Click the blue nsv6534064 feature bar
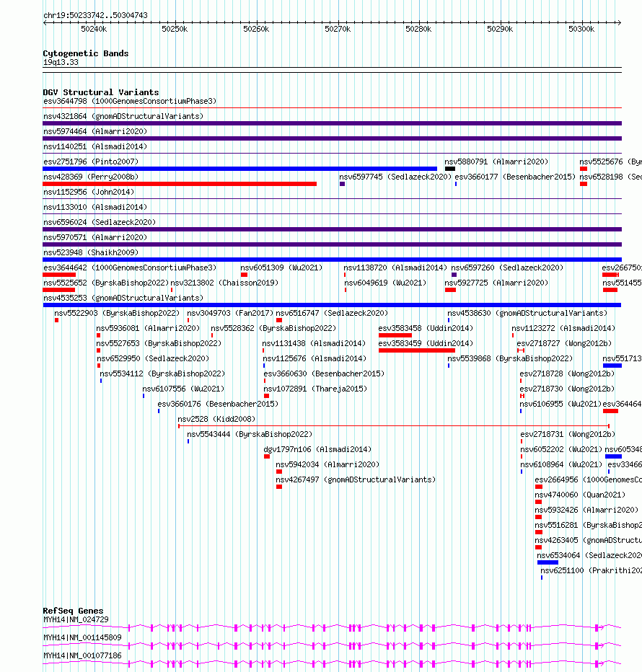Screen dimensions: 642x672 548,562
